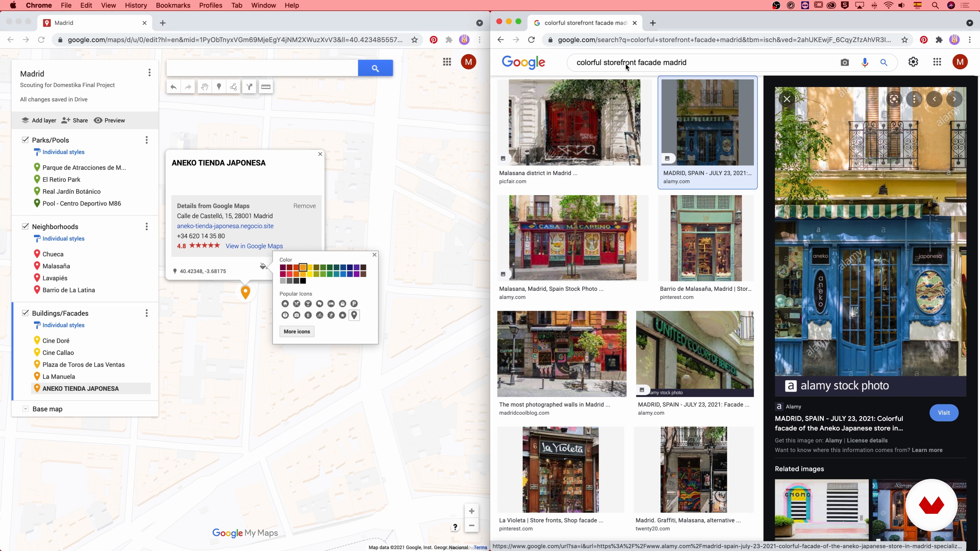The image size is (980, 551).
Task: Select the selected orange color swatch
Action: coord(303,267)
